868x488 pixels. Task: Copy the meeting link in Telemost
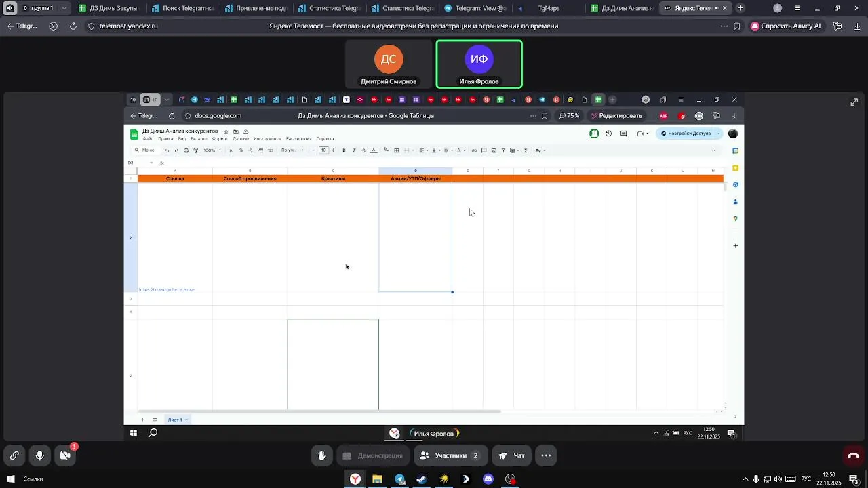[x=14, y=455]
